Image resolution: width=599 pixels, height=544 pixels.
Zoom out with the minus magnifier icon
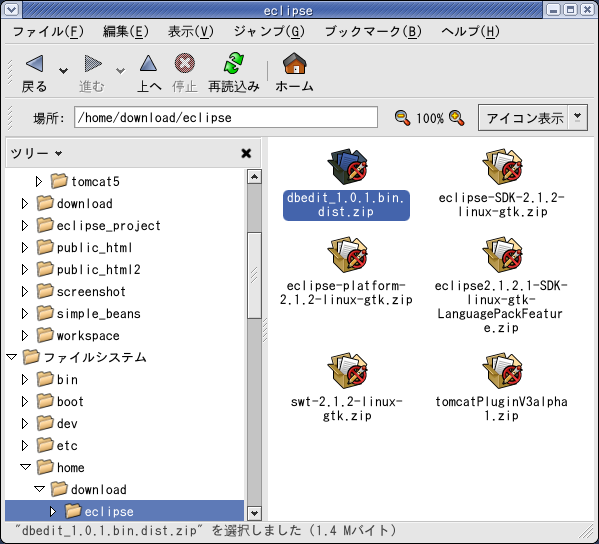coord(402,118)
